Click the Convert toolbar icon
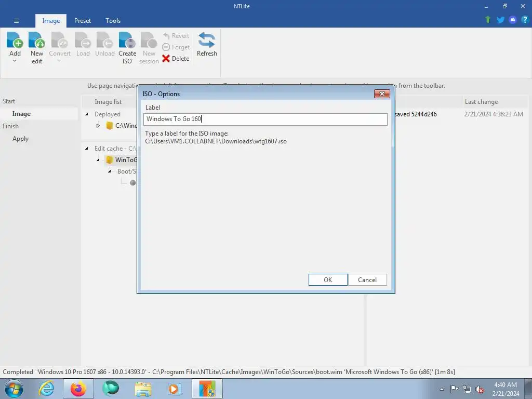Viewport: 532px width, 399px height. 59,40
